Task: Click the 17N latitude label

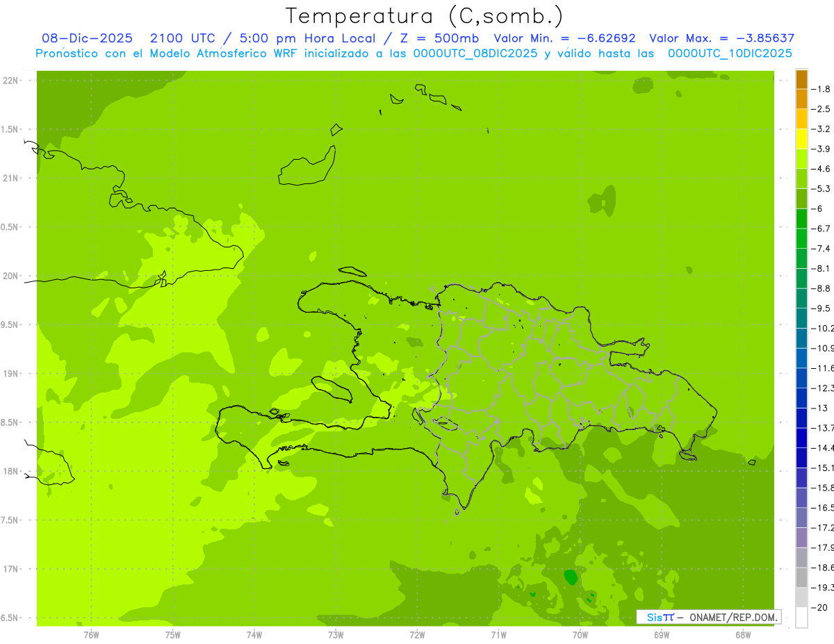Action: (x=10, y=569)
